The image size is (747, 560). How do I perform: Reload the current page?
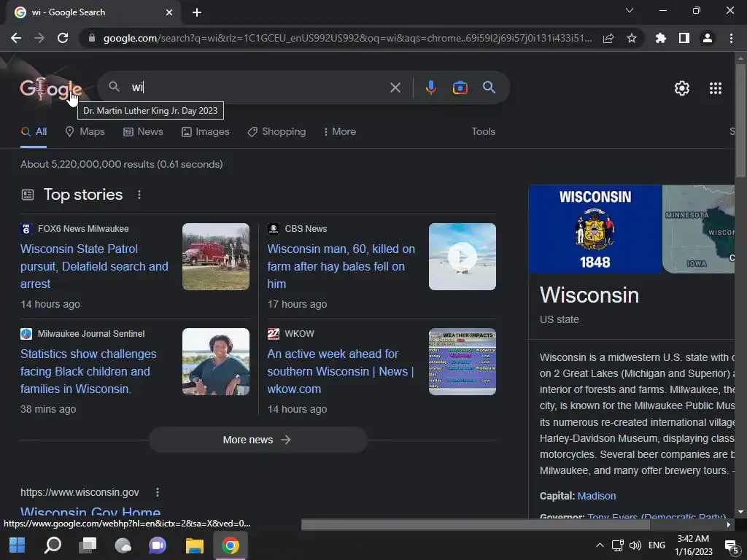tap(63, 38)
